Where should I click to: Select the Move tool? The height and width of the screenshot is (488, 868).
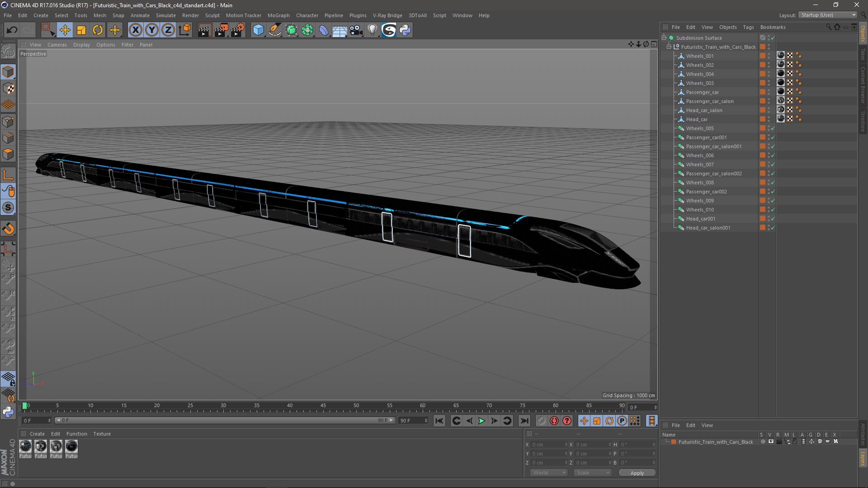pyautogui.click(x=65, y=30)
